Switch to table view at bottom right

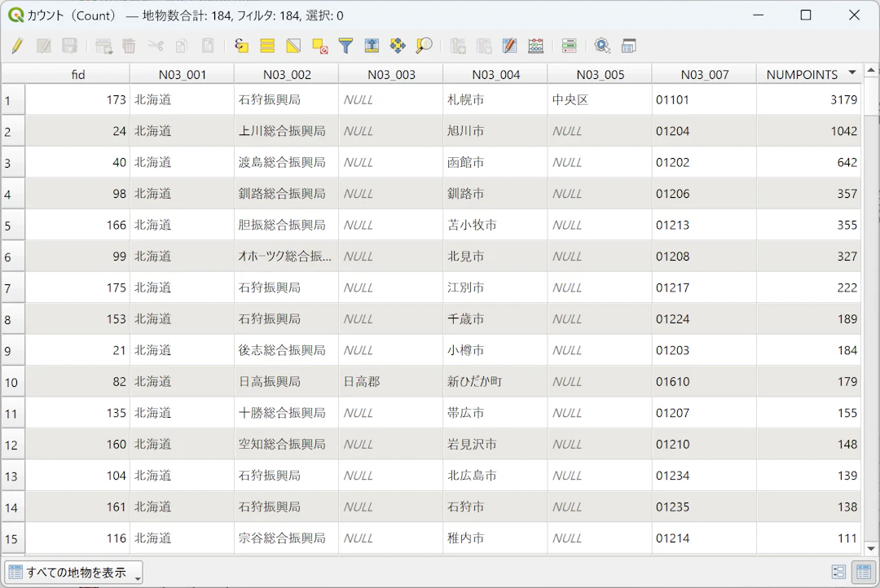[x=864, y=572]
